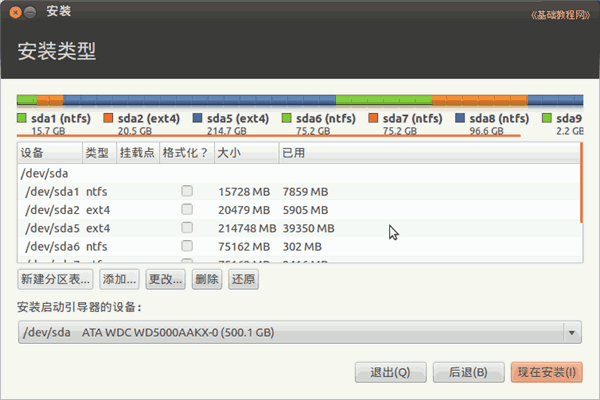Image resolution: width=600 pixels, height=400 pixels.
Task: Click the green sda6 legend color square
Action: (286, 118)
